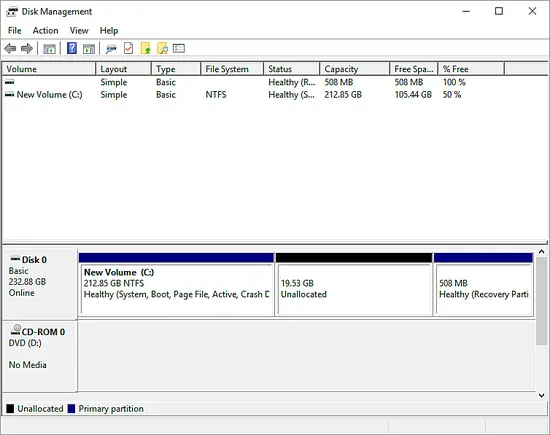Click the folder with magnifier icon
Image resolution: width=550 pixels, height=435 pixels.
coord(162,48)
